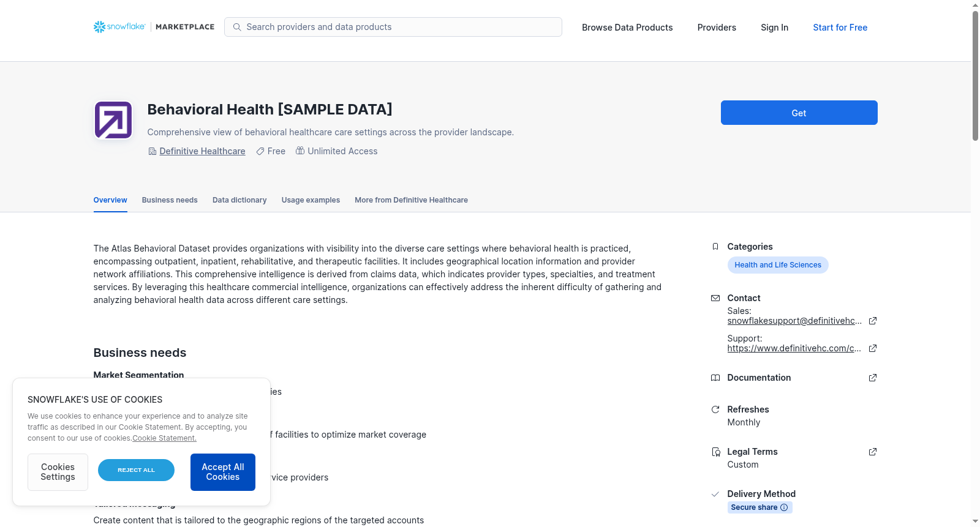This screenshot has height=527, width=980.
Task: Click the Legal Terms heading link
Action: click(752, 452)
